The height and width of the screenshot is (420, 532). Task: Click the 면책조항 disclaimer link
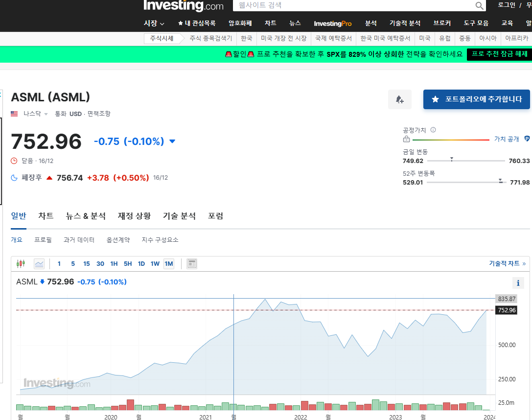(x=99, y=114)
